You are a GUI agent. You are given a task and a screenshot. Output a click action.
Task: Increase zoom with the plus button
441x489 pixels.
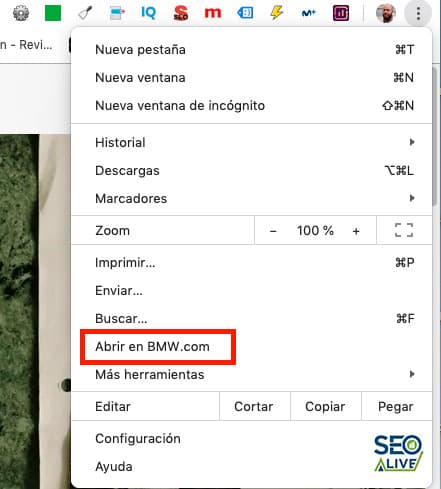(356, 231)
